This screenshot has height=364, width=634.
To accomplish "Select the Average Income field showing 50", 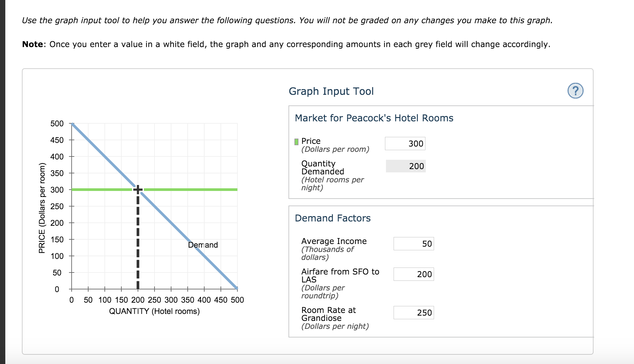I will tap(413, 244).
